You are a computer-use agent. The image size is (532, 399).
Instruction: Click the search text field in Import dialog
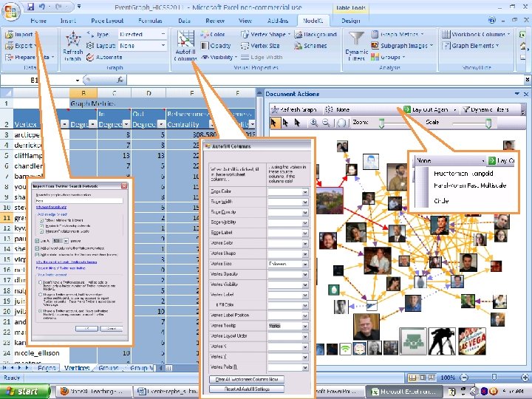click(x=79, y=201)
